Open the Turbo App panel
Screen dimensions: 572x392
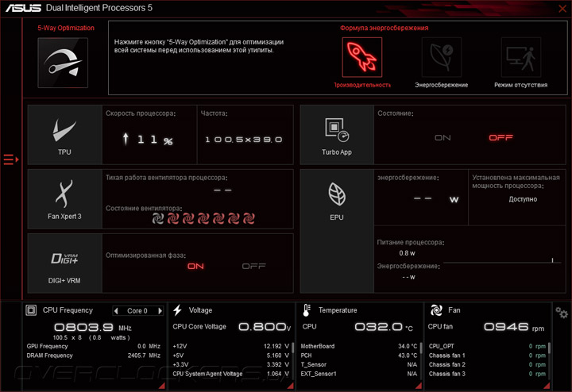pyautogui.click(x=337, y=135)
